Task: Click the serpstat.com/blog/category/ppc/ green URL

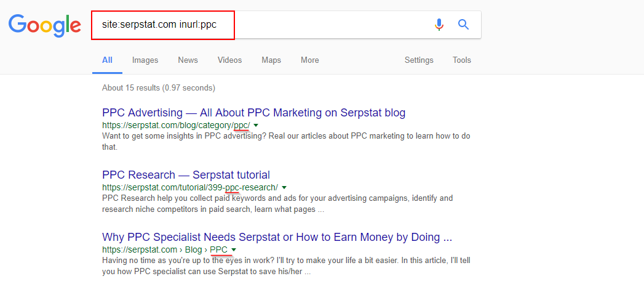Action: 176,125
